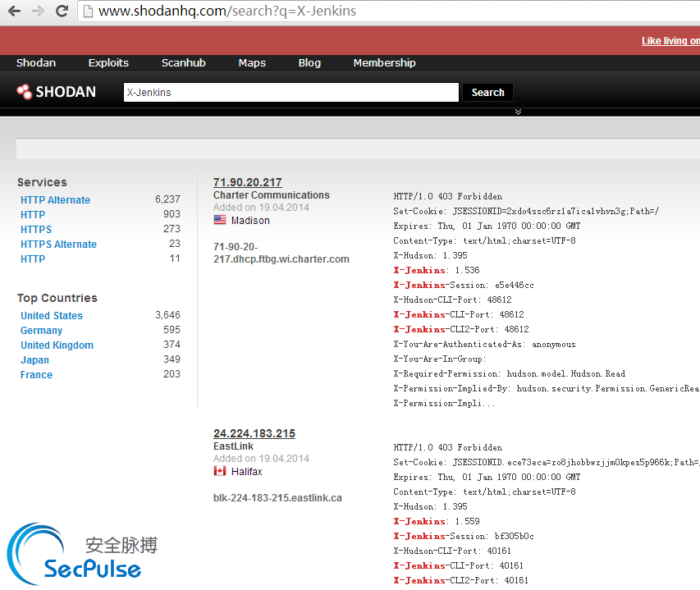Image resolution: width=700 pixels, height=590 pixels.
Task: Click the Top Countries heading
Action: 57,298
